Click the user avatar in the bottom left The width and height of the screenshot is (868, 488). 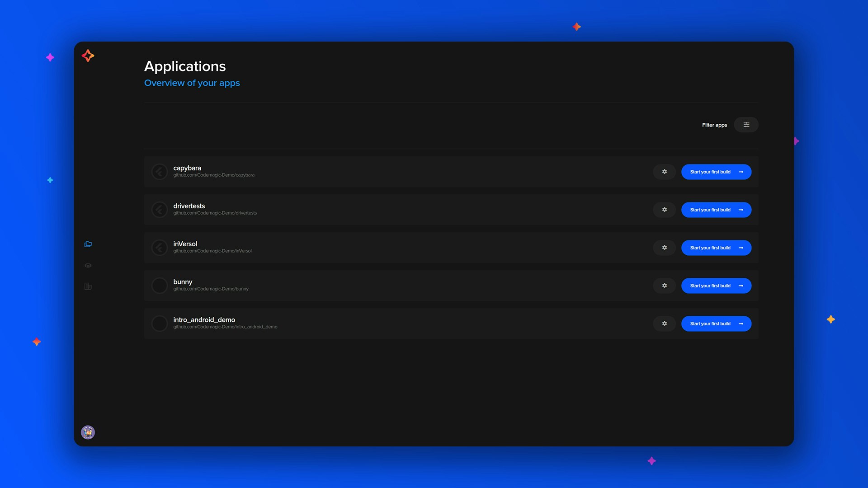coord(88,432)
